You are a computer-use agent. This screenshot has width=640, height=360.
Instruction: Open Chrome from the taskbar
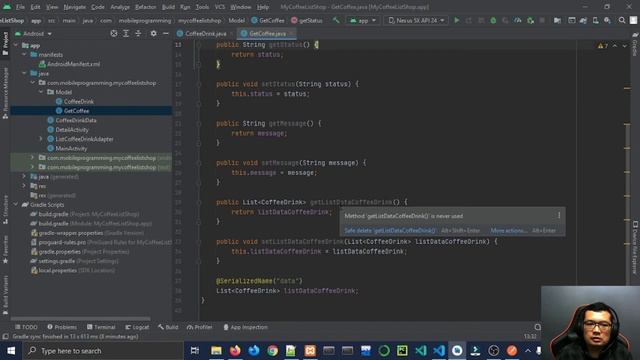(x=272, y=351)
